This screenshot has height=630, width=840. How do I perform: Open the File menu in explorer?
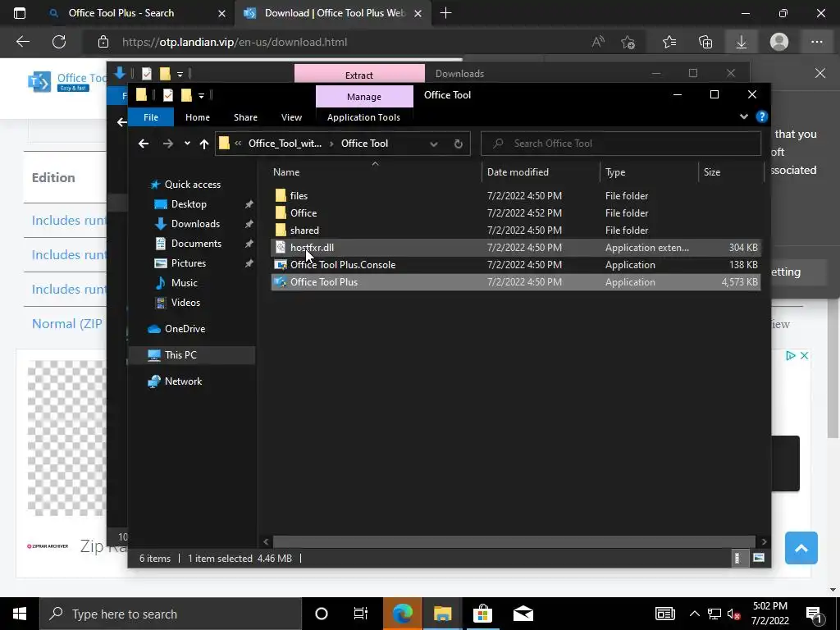point(151,117)
